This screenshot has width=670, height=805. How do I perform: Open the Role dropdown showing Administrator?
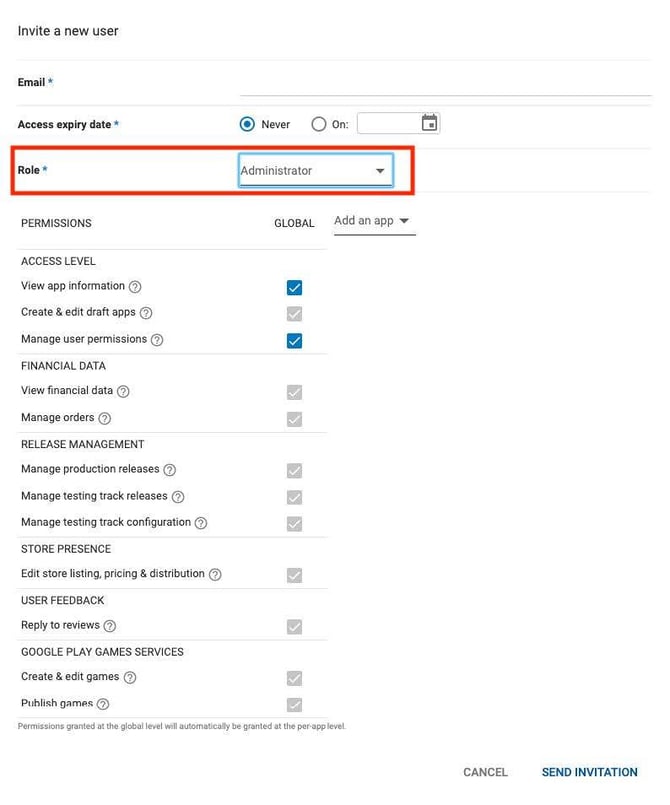click(315, 170)
